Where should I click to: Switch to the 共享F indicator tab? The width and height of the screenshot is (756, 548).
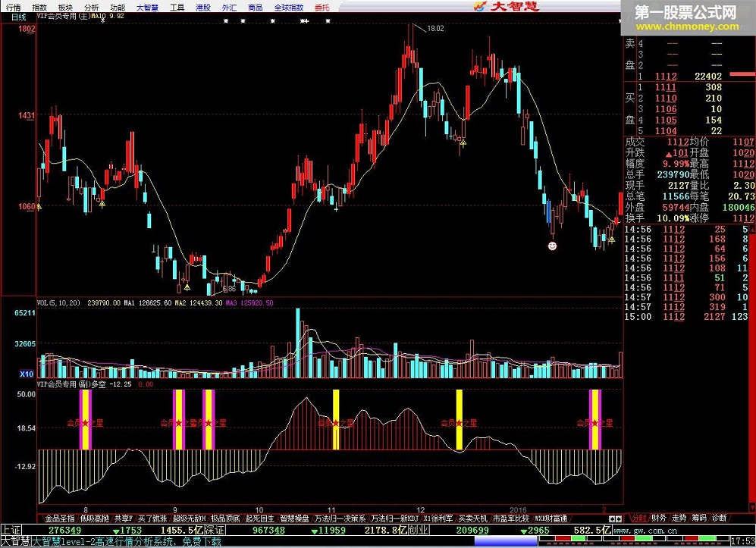[124, 518]
